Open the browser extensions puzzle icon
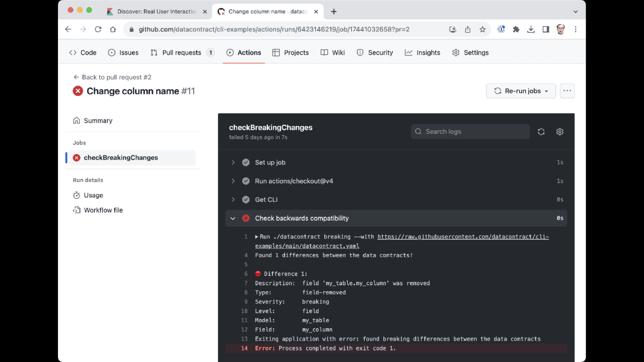644x362 pixels. (516, 29)
